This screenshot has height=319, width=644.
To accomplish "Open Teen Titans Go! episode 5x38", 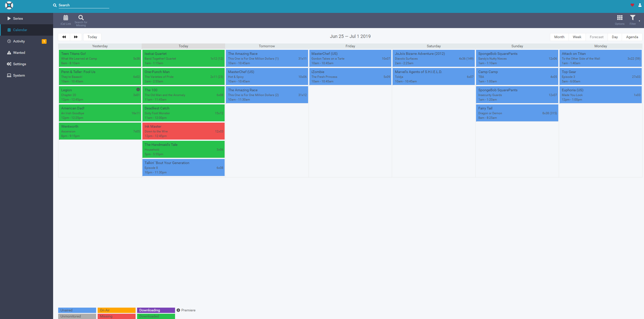I will [x=100, y=58].
